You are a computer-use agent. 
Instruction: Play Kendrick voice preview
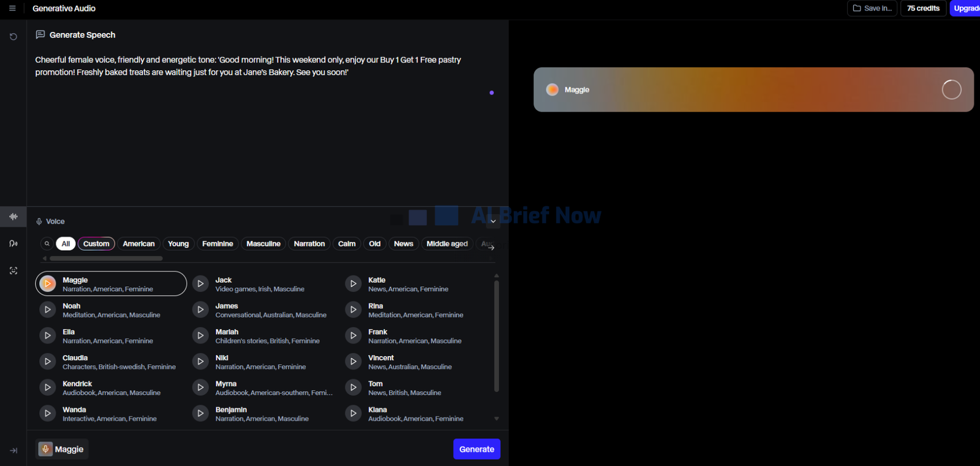pyautogui.click(x=48, y=388)
